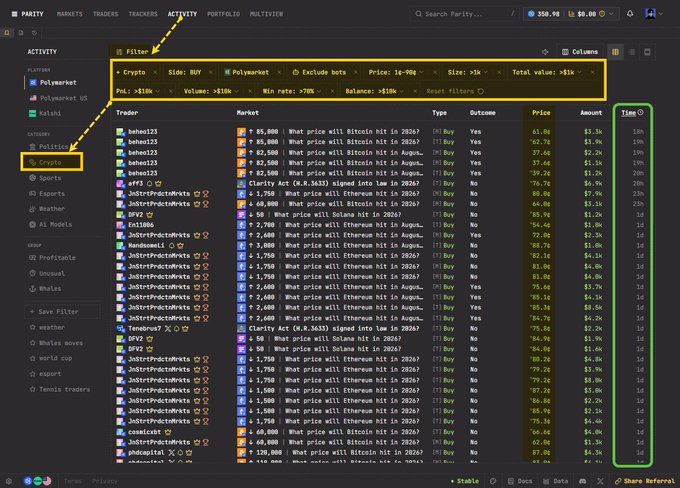Sort by the Price column header
The image size is (680, 488).
[541, 113]
